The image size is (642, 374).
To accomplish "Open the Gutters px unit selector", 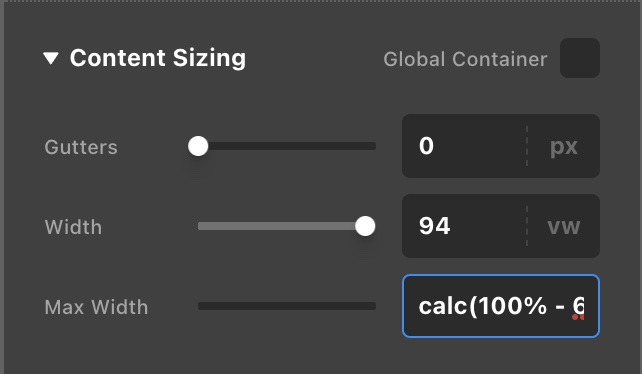I will (x=564, y=146).
